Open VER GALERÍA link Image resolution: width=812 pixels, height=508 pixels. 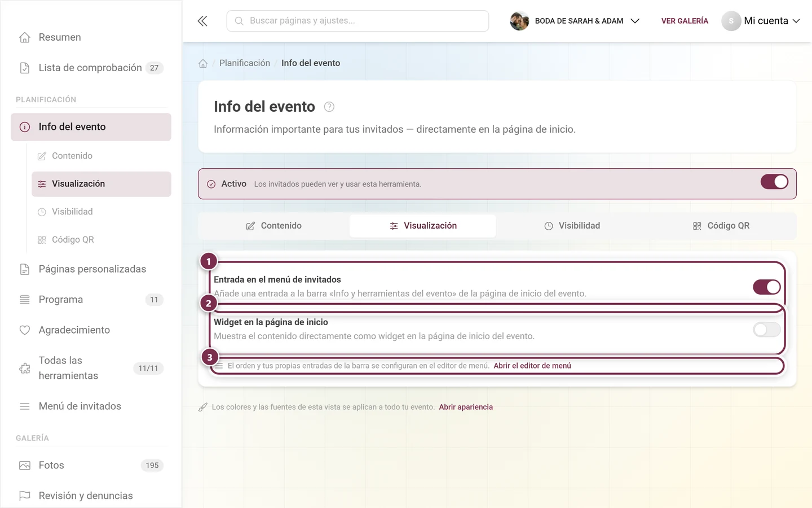[x=685, y=21]
